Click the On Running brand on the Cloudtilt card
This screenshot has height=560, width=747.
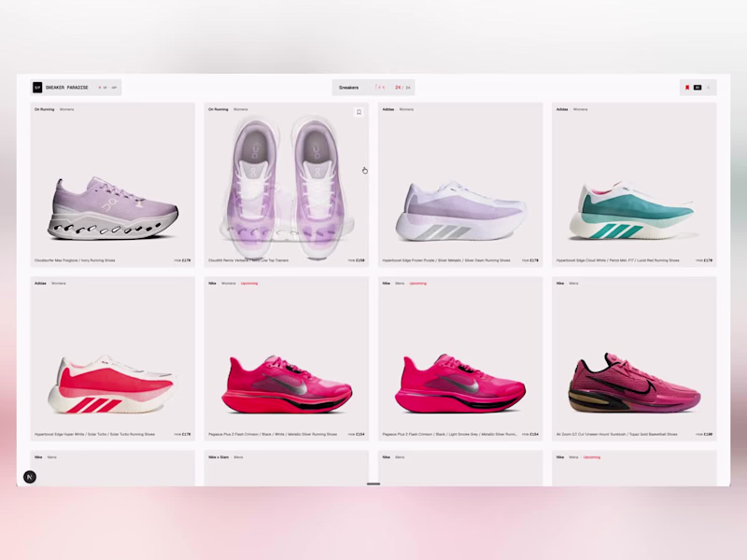[218, 109]
